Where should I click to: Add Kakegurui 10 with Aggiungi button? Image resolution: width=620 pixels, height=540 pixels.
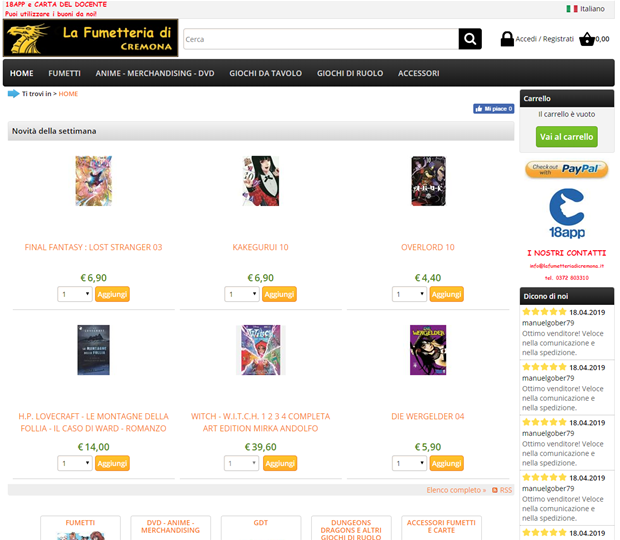[x=279, y=294]
